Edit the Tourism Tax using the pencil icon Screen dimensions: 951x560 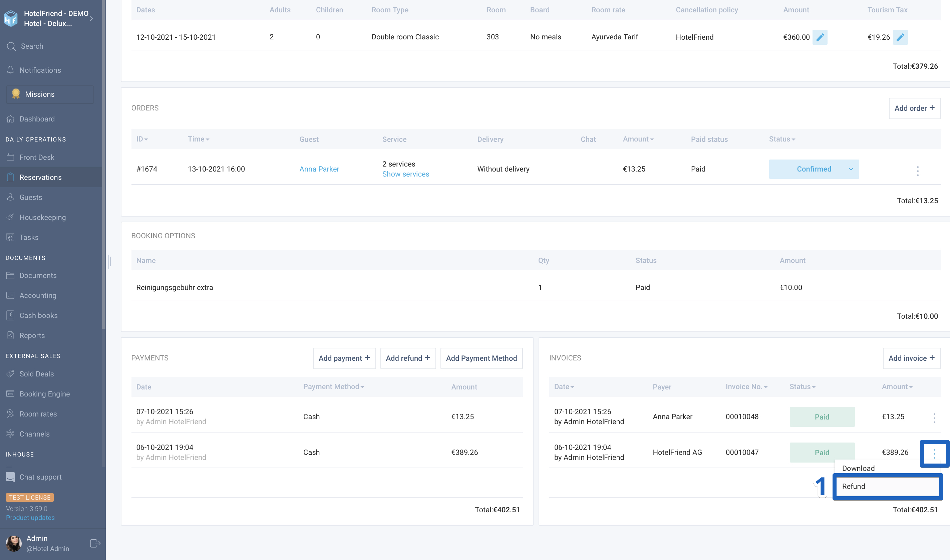click(x=900, y=37)
